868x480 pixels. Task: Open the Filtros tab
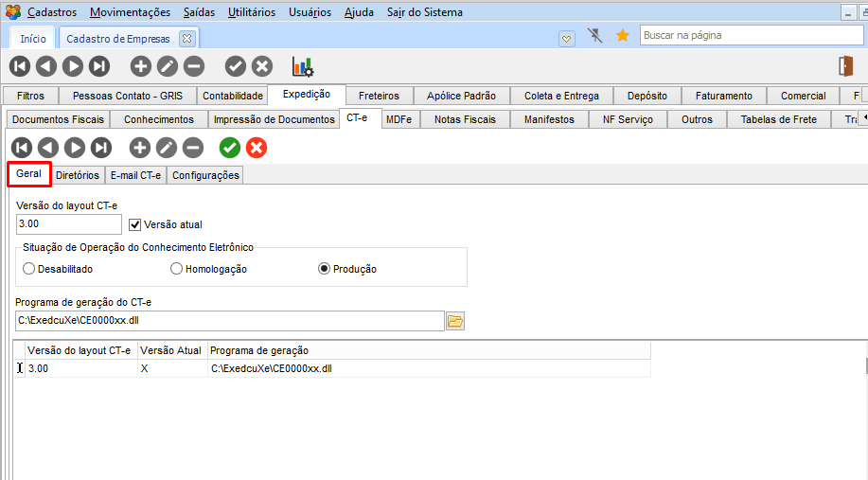click(30, 96)
